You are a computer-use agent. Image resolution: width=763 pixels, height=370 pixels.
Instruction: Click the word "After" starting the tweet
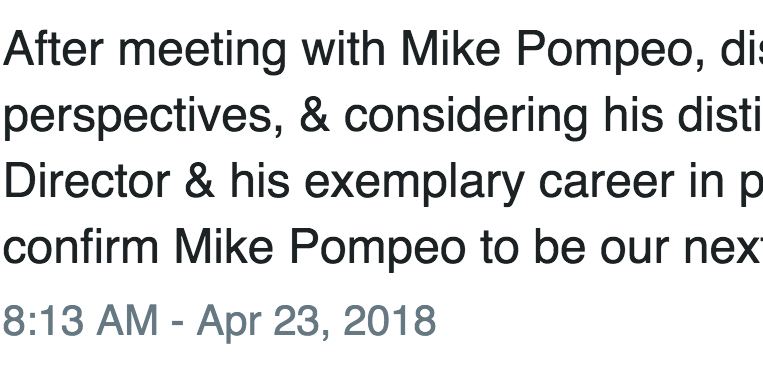54,49
